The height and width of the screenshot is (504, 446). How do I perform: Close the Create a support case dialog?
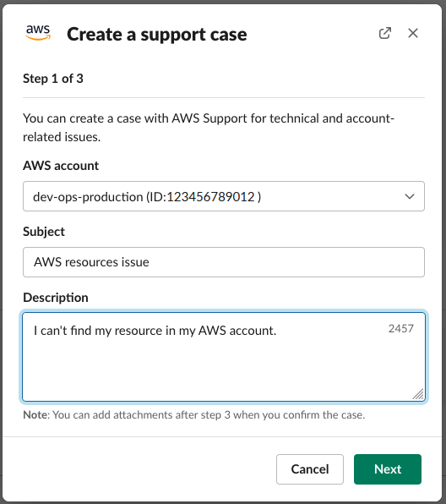tap(413, 33)
